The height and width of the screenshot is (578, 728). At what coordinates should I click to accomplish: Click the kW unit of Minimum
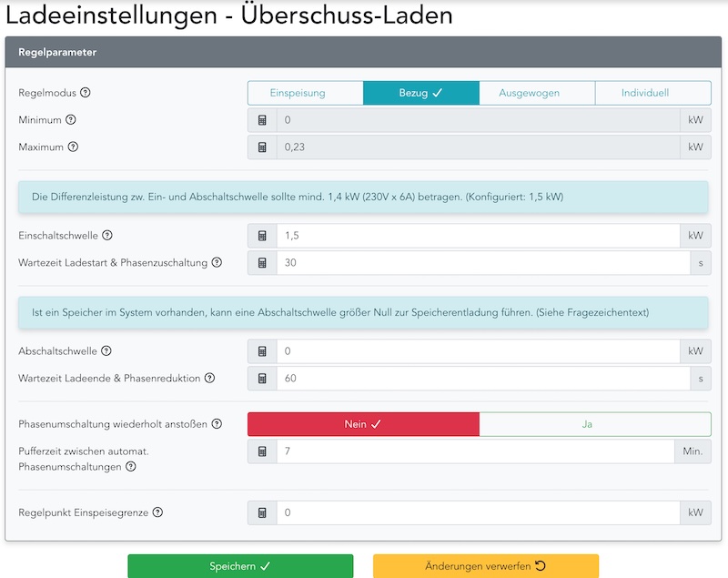(x=695, y=120)
